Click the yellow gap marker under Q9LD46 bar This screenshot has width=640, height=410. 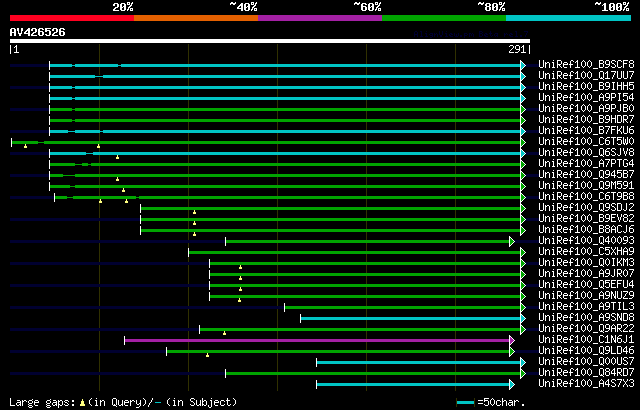pos(207,355)
